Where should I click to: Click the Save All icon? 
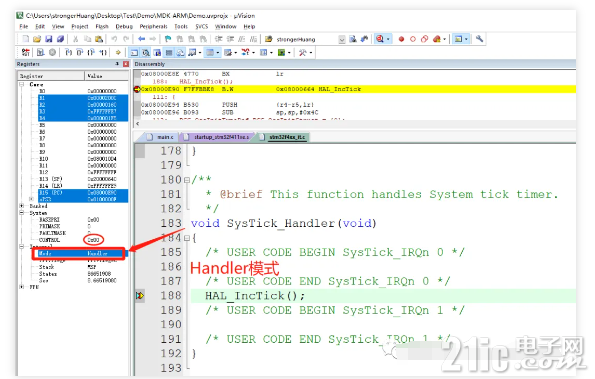[x=60, y=39]
